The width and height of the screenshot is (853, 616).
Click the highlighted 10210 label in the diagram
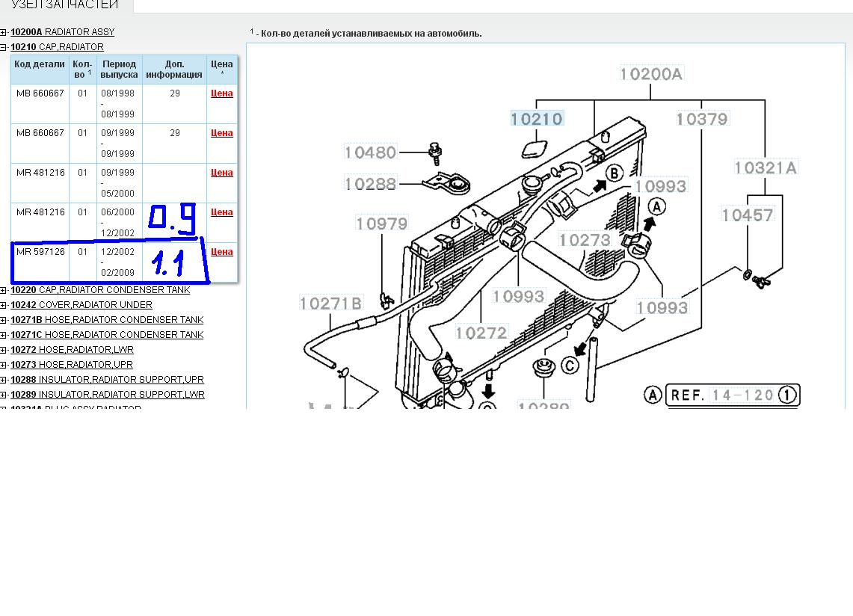(537, 119)
